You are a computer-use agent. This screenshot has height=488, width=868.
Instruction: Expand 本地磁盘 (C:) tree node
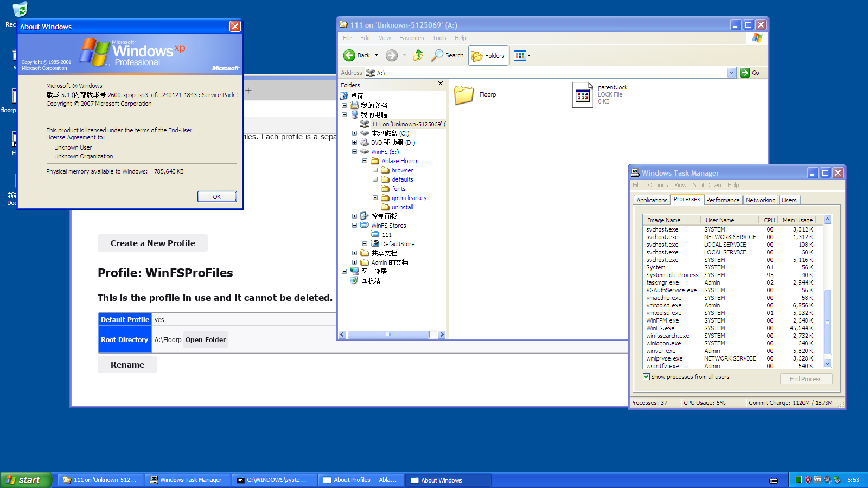pos(354,133)
